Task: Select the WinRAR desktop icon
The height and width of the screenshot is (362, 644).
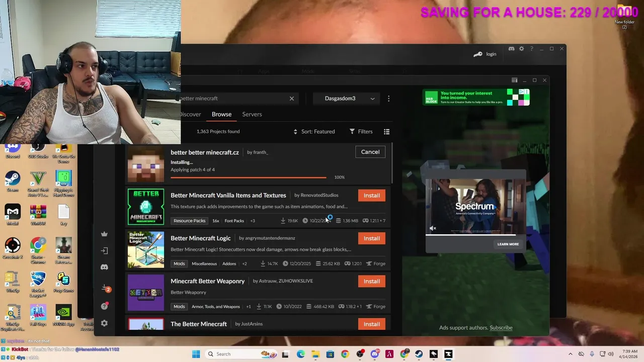Action: point(38,215)
